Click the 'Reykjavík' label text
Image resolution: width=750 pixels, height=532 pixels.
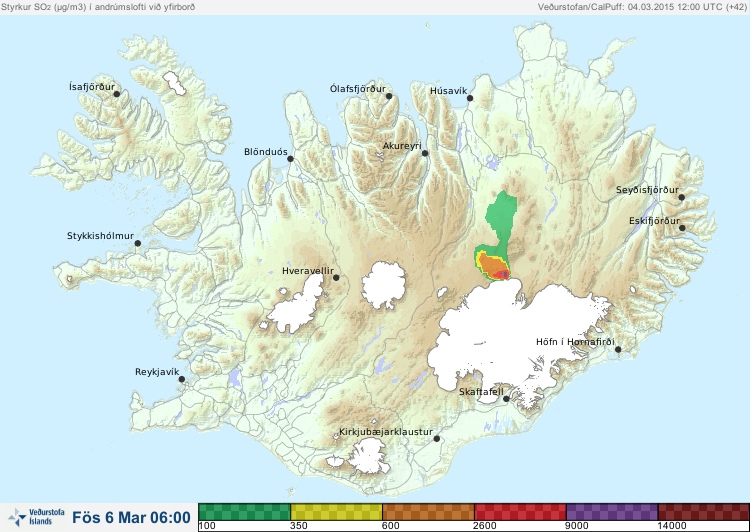coord(157,372)
